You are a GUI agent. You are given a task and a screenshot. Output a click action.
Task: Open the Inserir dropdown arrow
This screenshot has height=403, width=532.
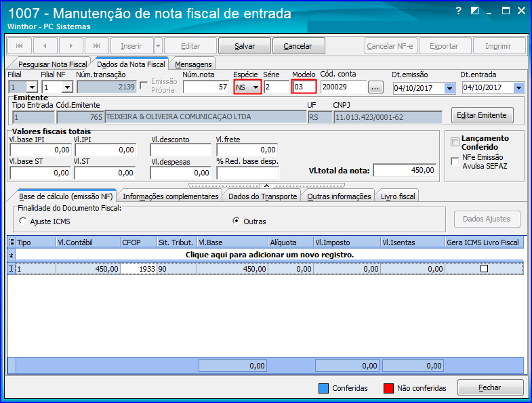tap(158, 46)
